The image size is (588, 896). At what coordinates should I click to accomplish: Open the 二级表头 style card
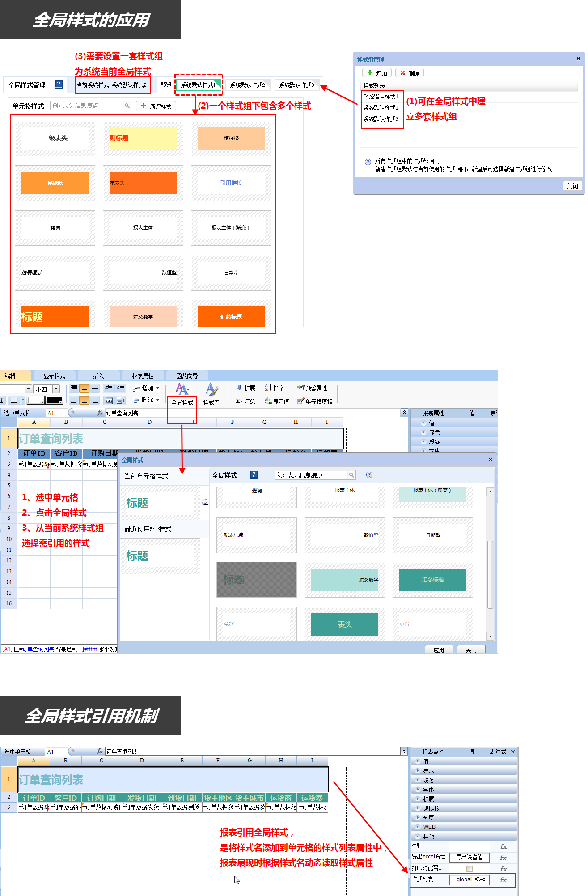coord(55,139)
